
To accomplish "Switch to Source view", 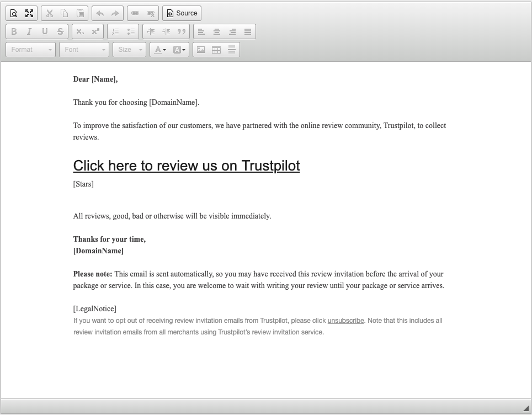I will pyautogui.click(x=182, y=13).
